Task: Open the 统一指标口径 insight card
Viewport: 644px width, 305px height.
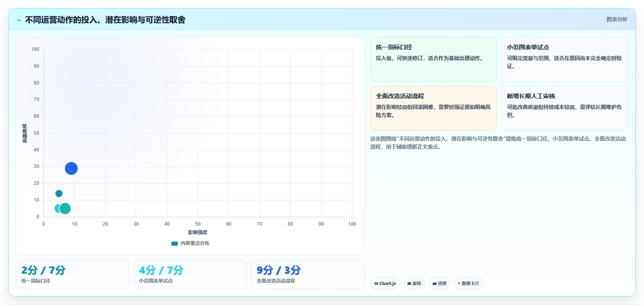Action: pyautogui.click(x=433, y=59)
